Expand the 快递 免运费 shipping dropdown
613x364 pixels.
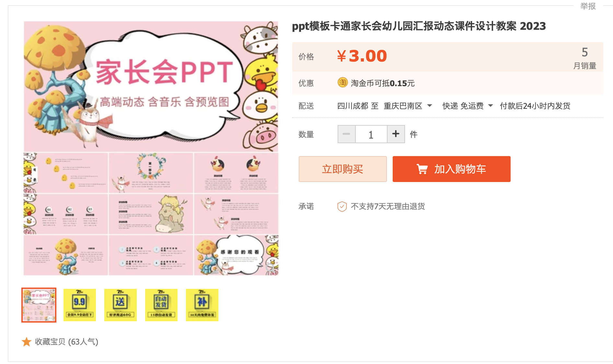[468, 106]
